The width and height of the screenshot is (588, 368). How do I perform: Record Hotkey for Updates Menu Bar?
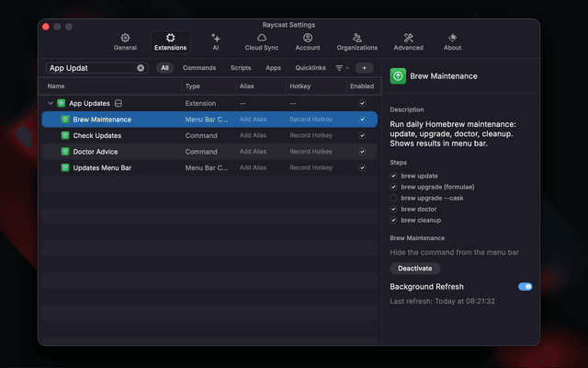[311, 167]
